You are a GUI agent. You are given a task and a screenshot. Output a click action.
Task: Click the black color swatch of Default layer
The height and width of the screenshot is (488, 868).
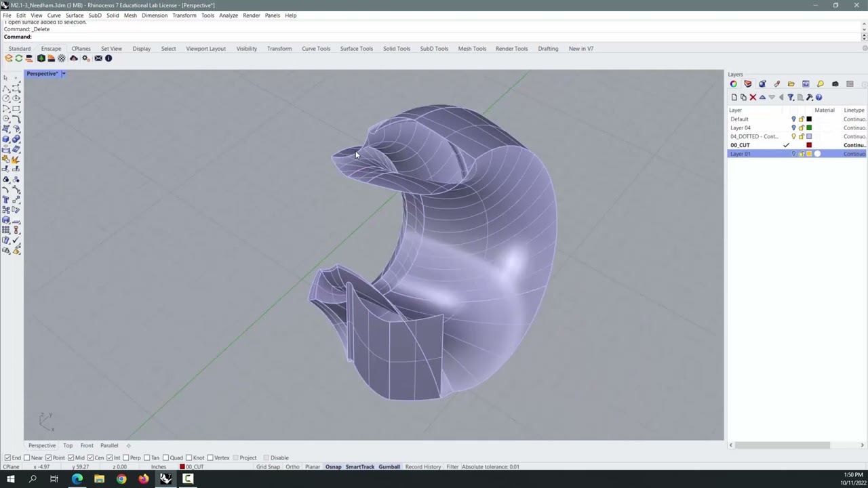click(809, 119)
